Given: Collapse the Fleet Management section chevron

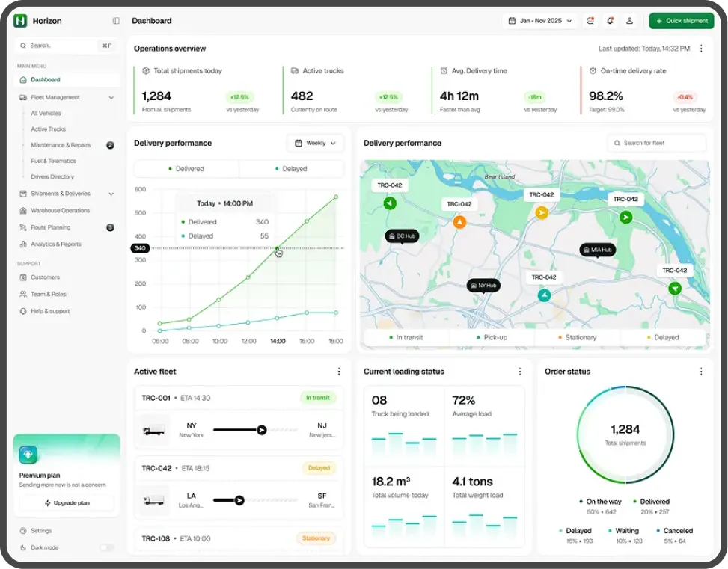Looking at the screenshot, I should (111, 97).
